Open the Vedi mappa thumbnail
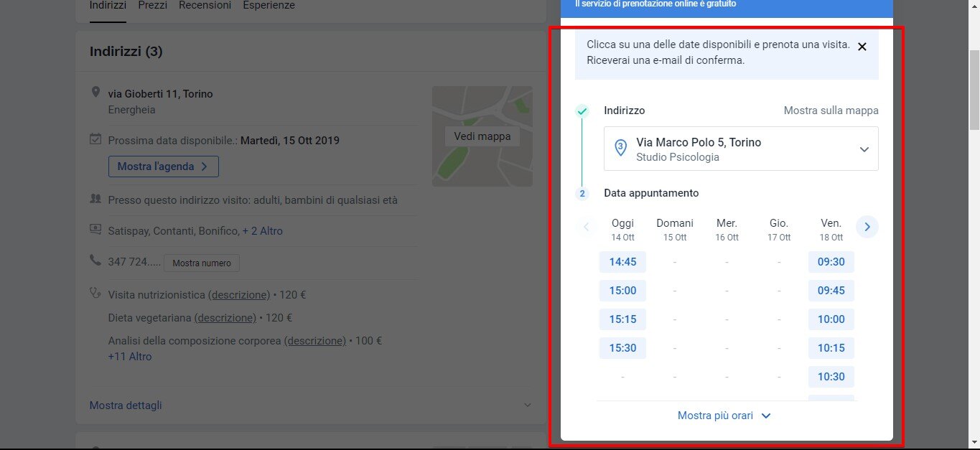 pos(482,136)
